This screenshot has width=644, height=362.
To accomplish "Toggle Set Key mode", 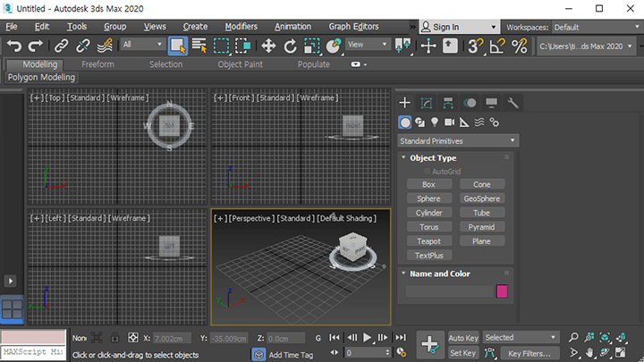I will point(463,353).
